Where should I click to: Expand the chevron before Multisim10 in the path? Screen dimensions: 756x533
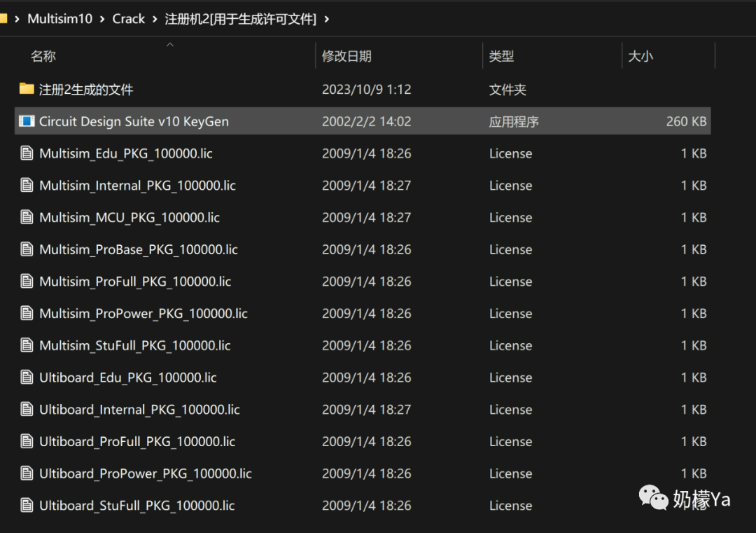click(17, 19)
